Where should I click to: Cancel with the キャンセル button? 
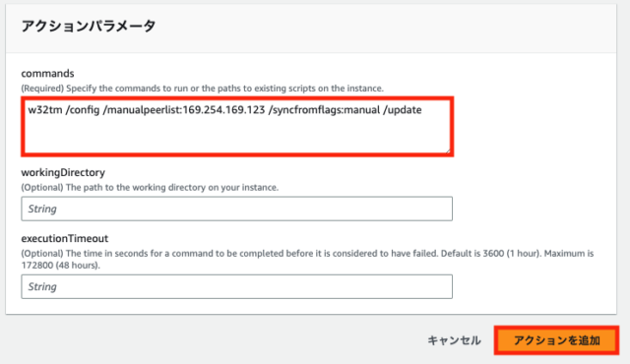click(x=454, y=340)
